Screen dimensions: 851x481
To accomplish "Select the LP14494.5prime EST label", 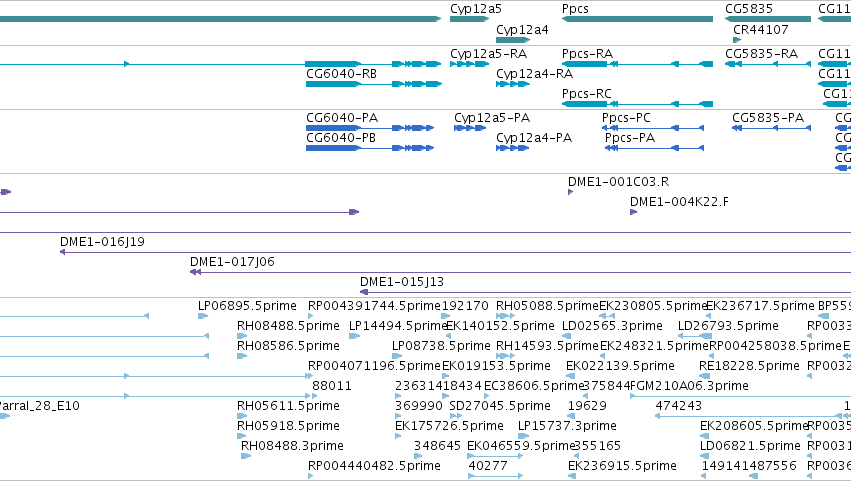I will click(398, 326).
